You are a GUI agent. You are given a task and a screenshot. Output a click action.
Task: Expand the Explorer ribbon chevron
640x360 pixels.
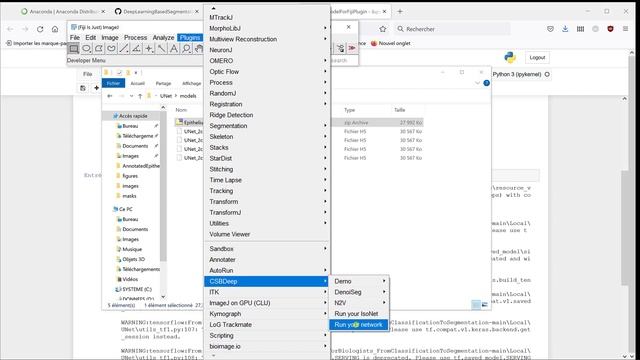point(478,83)
